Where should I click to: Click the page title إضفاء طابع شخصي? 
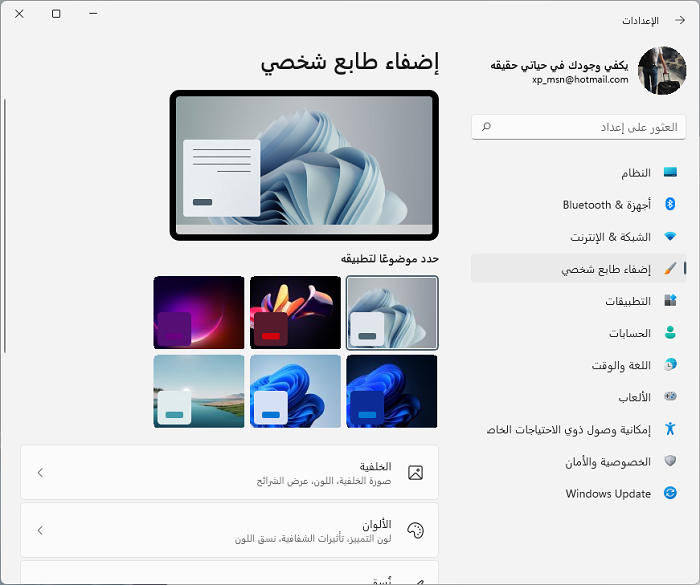[x=350, y=62]
